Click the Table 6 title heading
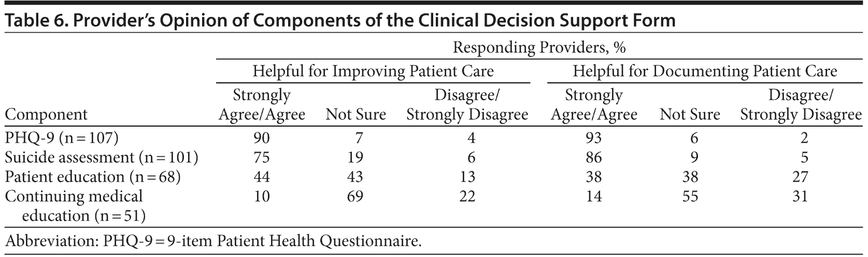 point(340,20)
